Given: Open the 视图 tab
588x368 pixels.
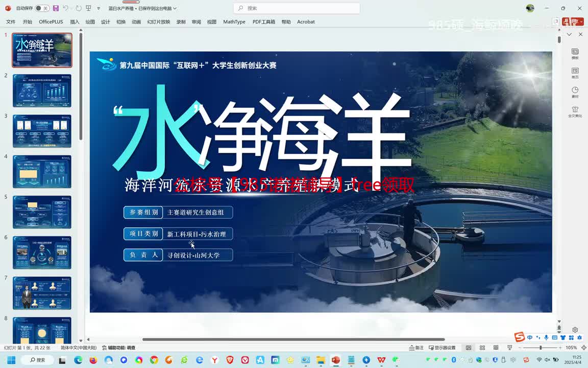Looking at the screenshot, I should 211,22.
